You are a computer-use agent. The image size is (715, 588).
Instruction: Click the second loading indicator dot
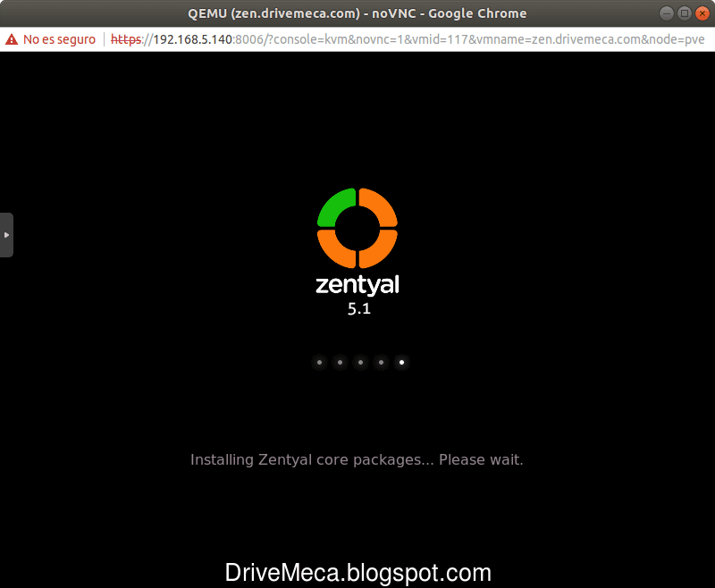pyautogui.click(x=340, y=362)
